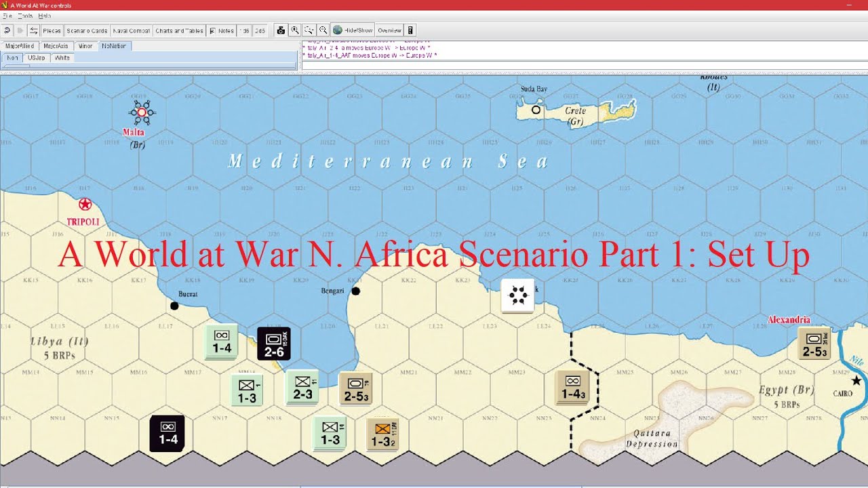Open Charts and Tables

[179, 30]
